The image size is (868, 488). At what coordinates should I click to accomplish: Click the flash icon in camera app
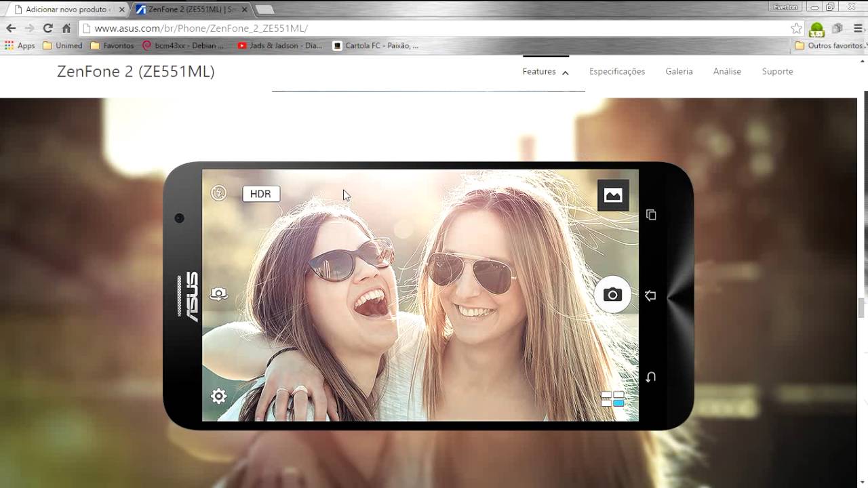pos(218,193)
